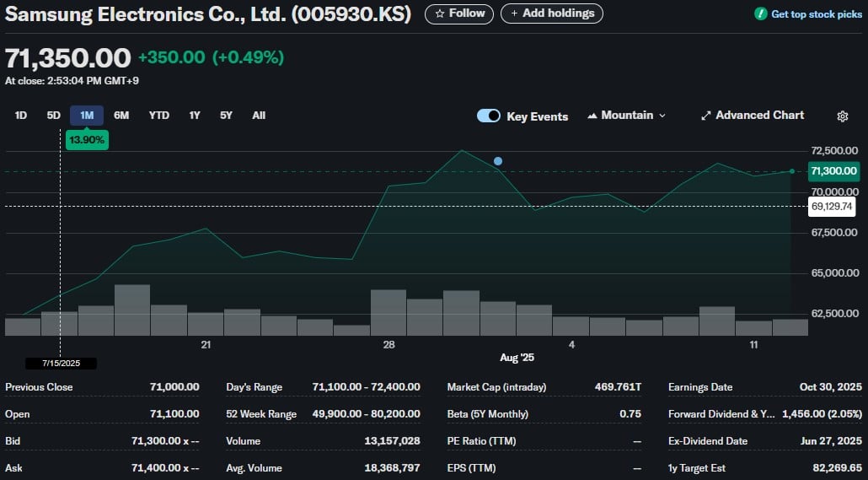The height and width of the screenshot is (480, 868).
Task: Select the 6M range tab
Action: 121,116
